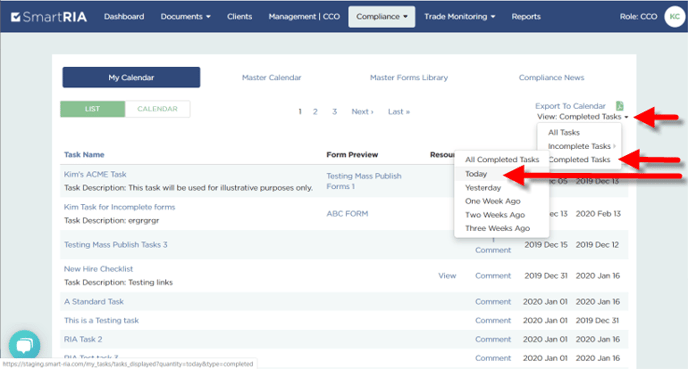
Task: Click page 1 in pagination
Action: point(300,111)
